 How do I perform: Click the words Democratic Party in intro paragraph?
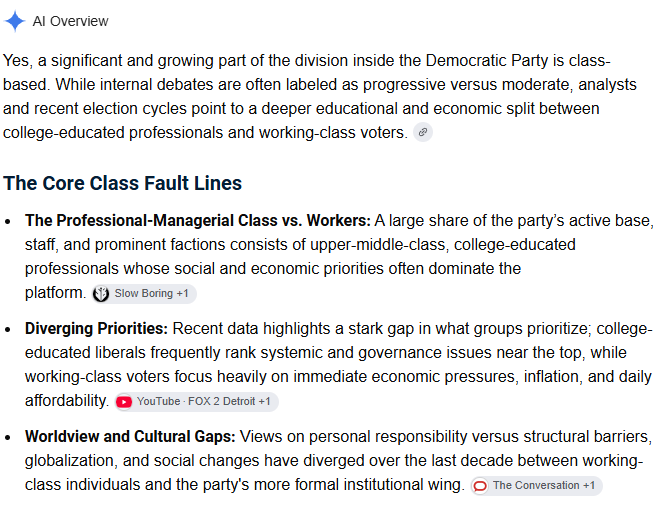(x=487, y=61)
